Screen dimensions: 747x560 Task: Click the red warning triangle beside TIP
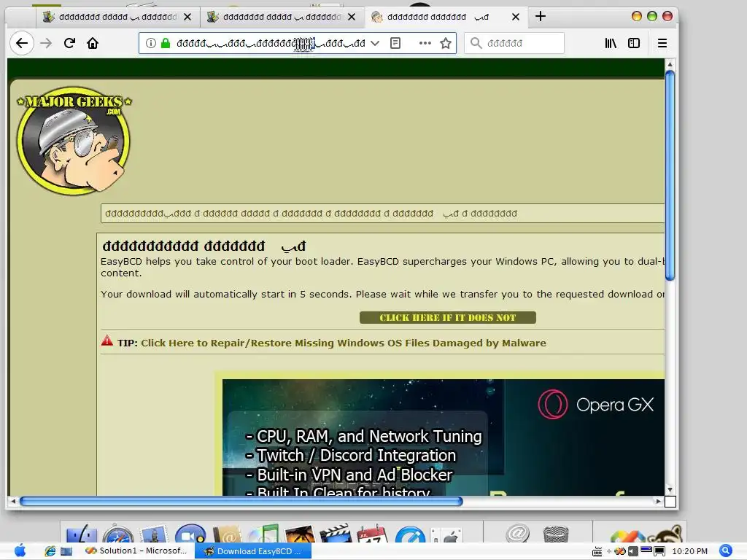[107, 341]
